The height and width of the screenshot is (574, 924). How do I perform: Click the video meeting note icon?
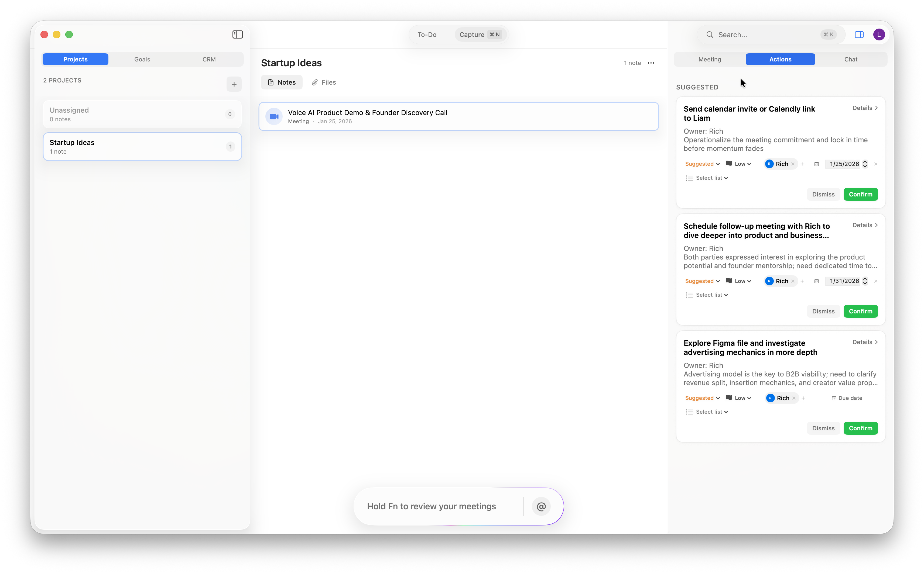tap(274, 116)
